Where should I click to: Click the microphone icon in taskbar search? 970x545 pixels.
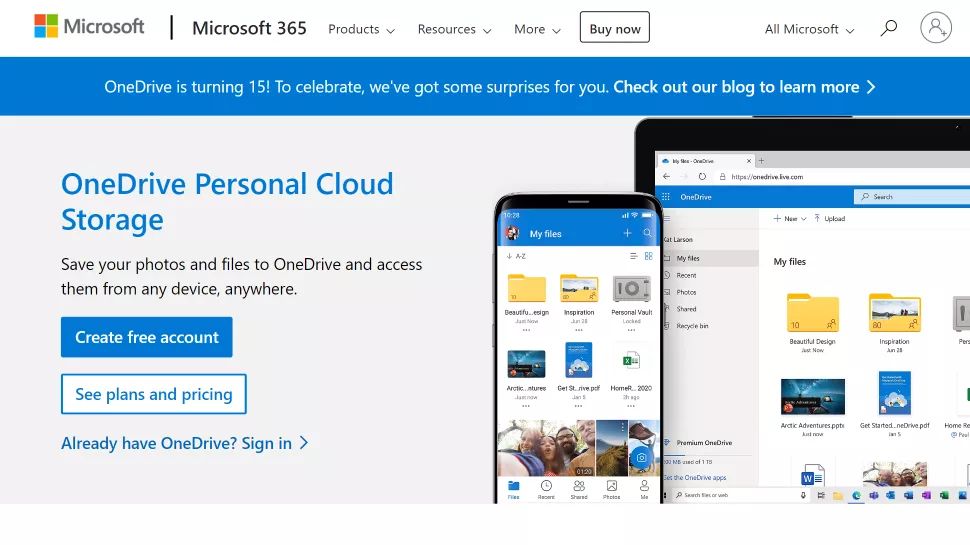coord(803,495)
